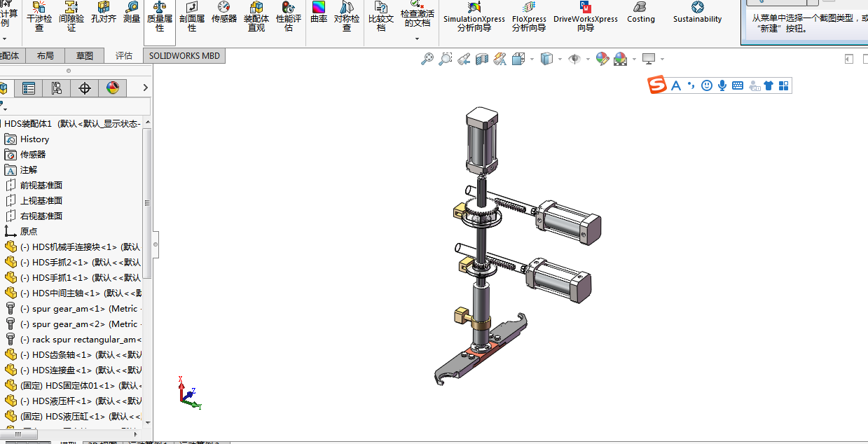Open ConfigurationManager tab in feature panel

coord(57,88)
